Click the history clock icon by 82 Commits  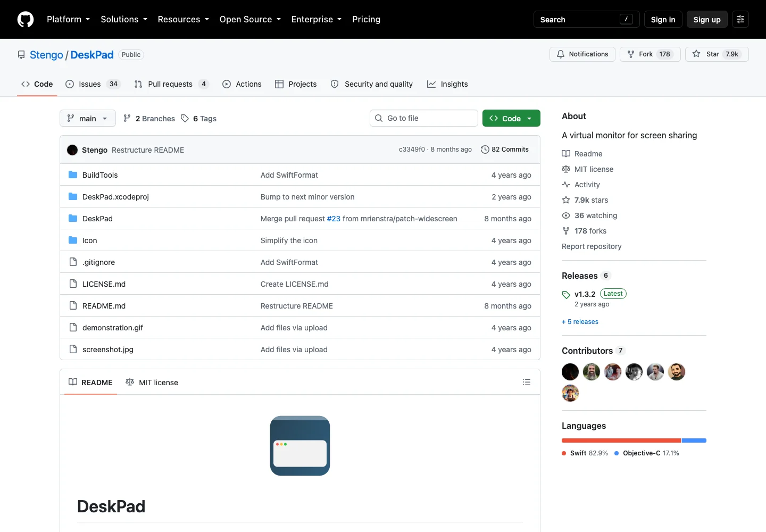pyautogui.click(x=485, y=149)
